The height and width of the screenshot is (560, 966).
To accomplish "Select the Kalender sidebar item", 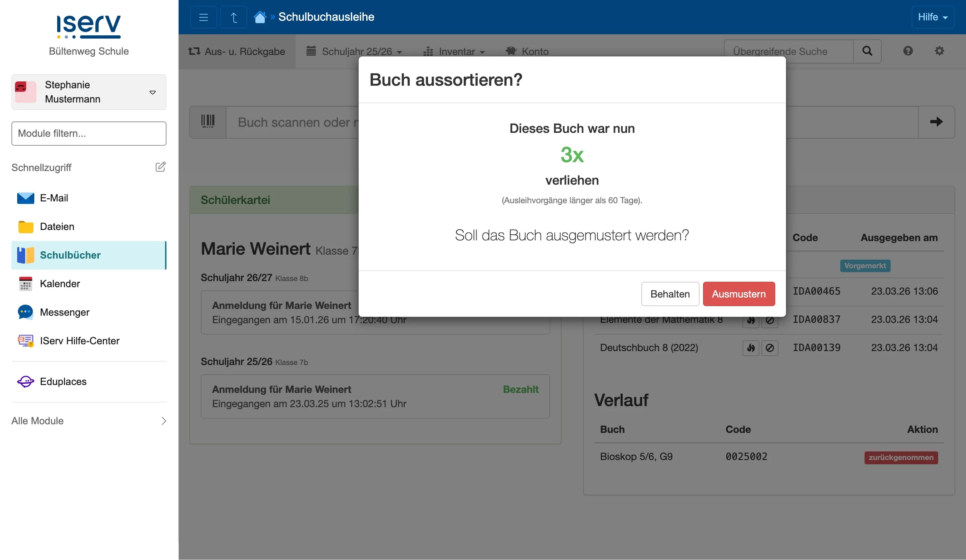I will tap(60, 284).
